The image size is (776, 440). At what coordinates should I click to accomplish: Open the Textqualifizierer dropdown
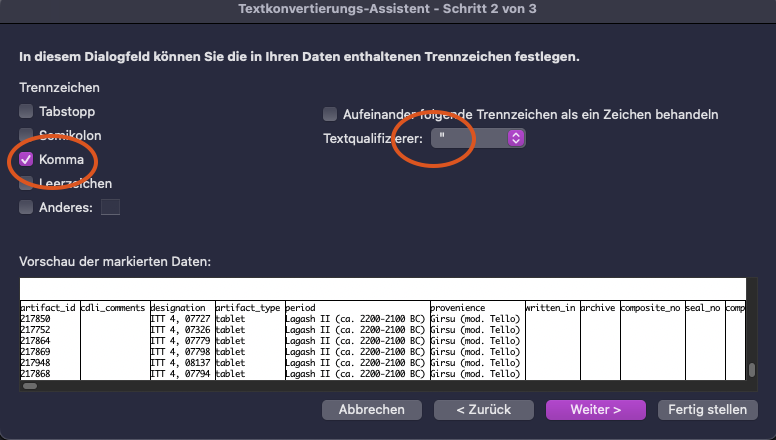(x=478, y=138)
